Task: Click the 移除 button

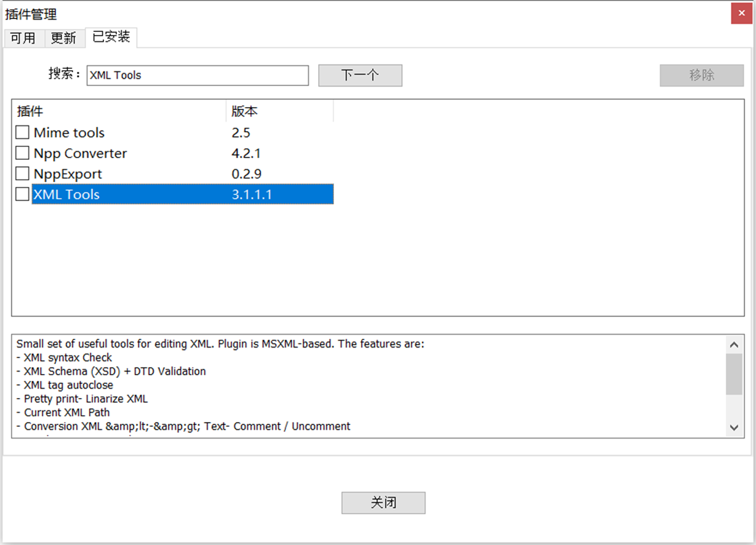Action: 702,76
